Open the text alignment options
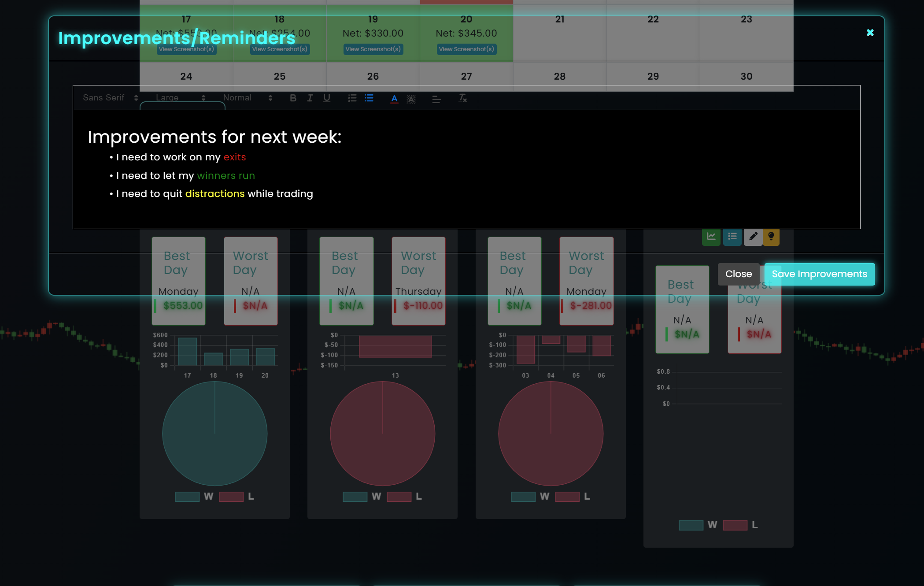The height and width of the screenshot is (586, 924). coord(436,99)
